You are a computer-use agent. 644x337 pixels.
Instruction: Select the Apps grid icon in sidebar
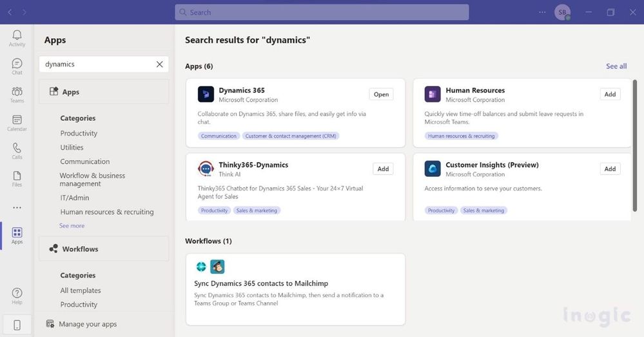[17, 232]
